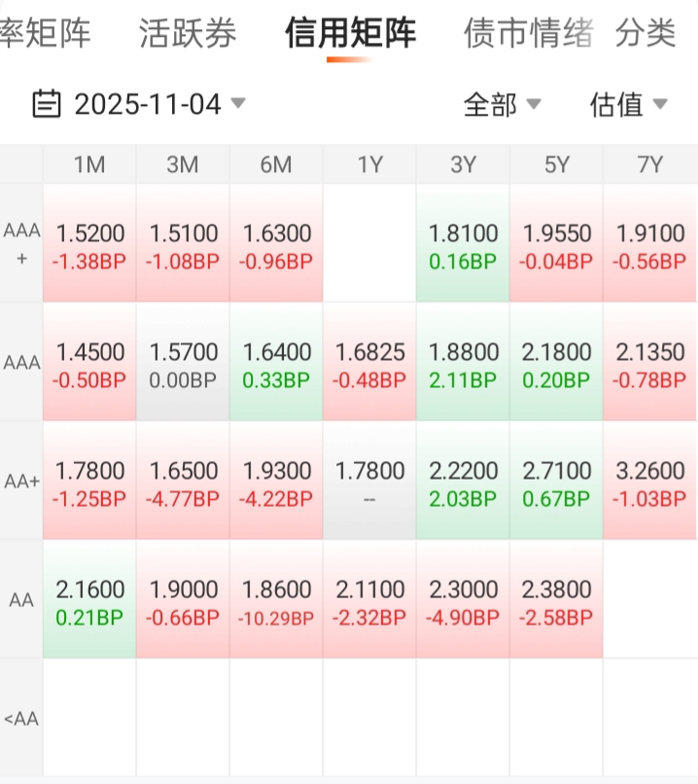The height and width of the screenshot is (784, 698).
Task: Click the AAA 3M cell with 0.00BP
Action: pos(183,364)
